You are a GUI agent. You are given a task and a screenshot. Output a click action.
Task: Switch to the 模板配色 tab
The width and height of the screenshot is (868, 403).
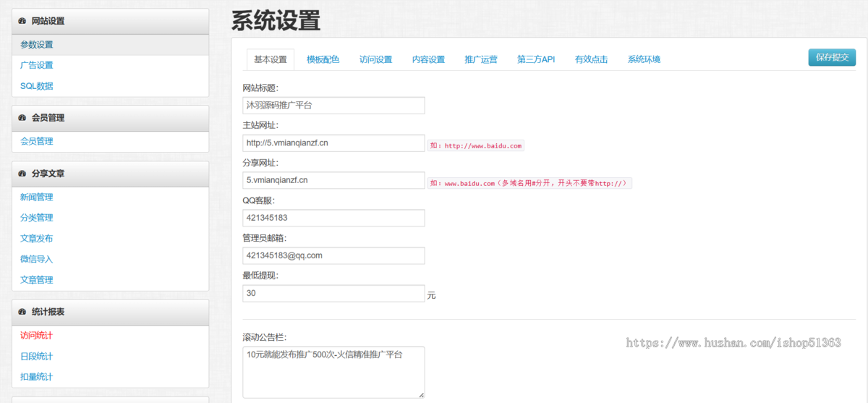pyautogui.click(x=323, y=59)
